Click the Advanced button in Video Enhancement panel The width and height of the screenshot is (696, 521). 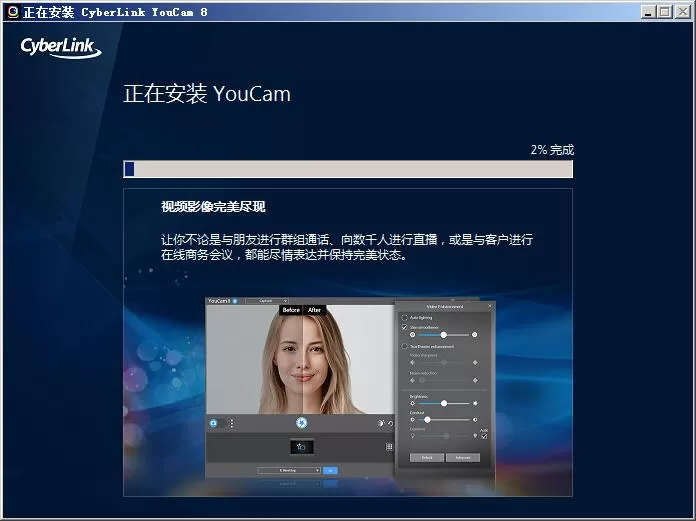click(463, 458)
